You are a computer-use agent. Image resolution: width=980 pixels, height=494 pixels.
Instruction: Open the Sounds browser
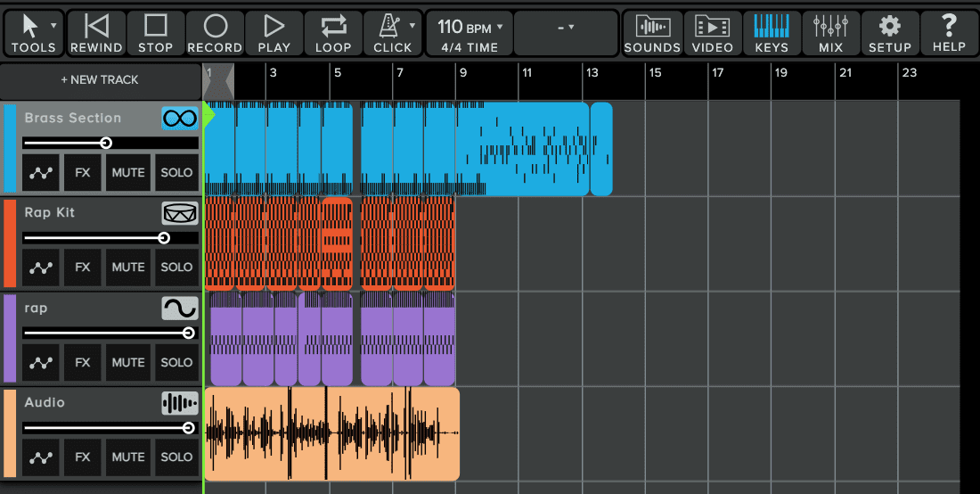652,33
